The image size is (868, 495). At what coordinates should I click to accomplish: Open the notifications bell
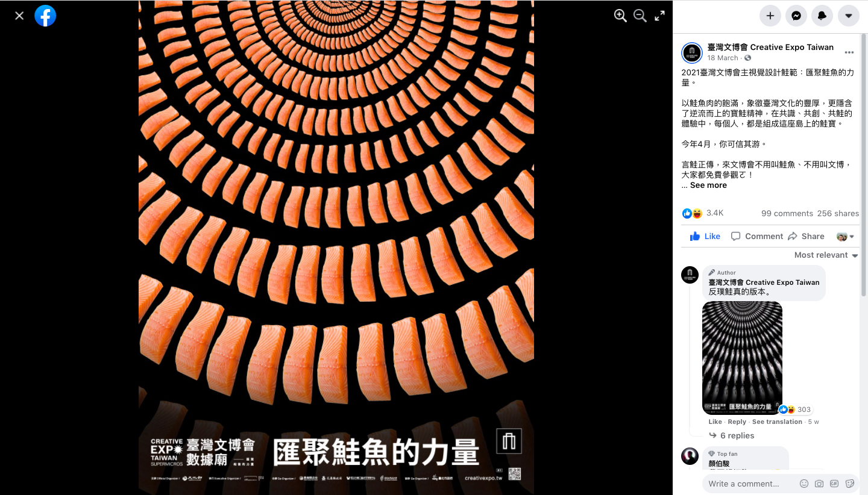822,16
